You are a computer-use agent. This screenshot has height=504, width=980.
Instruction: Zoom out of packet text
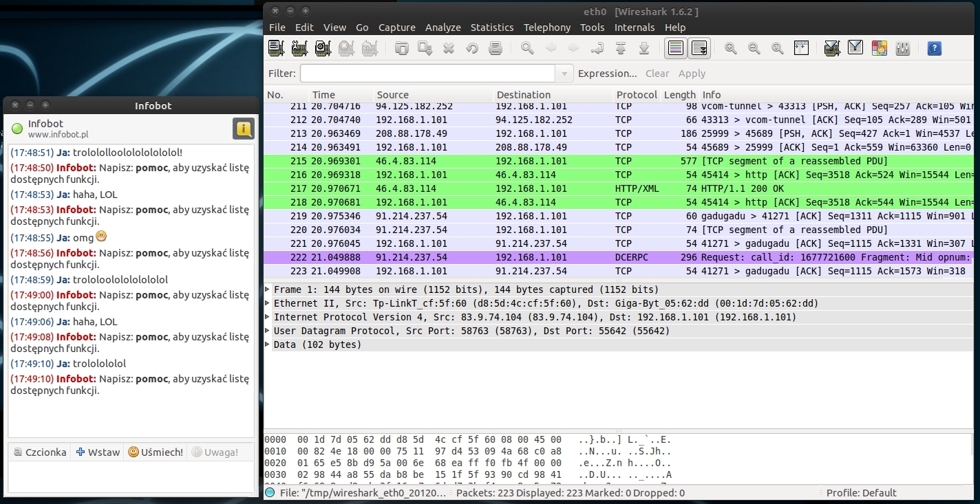[x=754, y=48]
